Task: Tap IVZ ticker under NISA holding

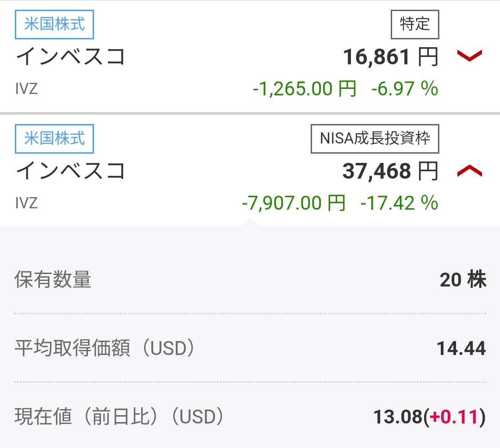Action: (x=26, y=203)
